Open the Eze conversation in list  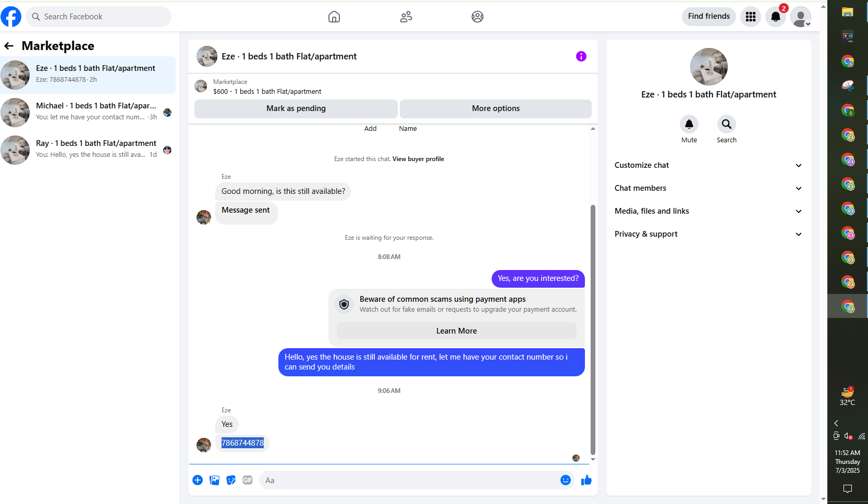(88, 75)
